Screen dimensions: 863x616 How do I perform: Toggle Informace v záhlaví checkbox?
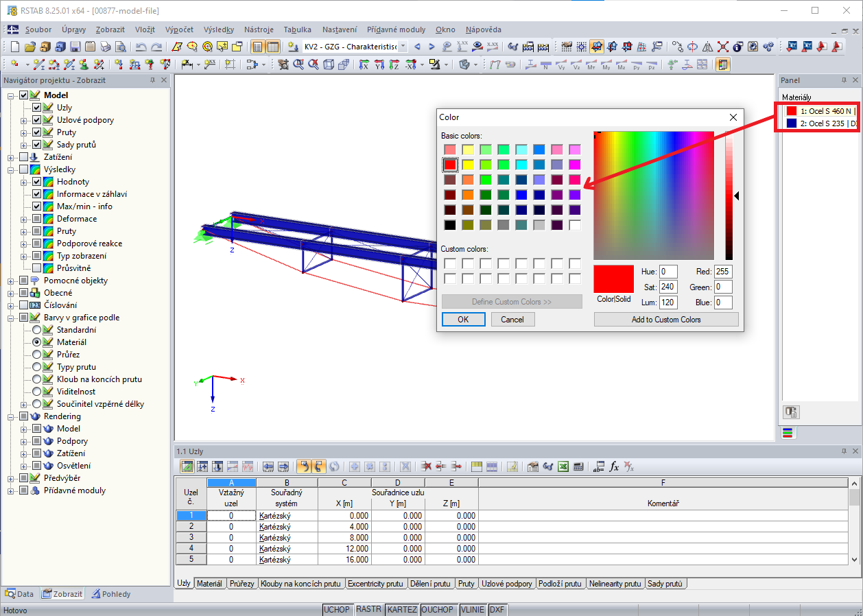click(37, 194)
